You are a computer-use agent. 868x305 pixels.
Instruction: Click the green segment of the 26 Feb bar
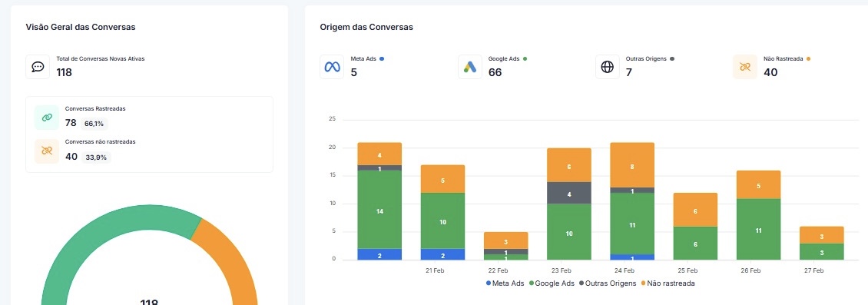click(x=758, y=229)
